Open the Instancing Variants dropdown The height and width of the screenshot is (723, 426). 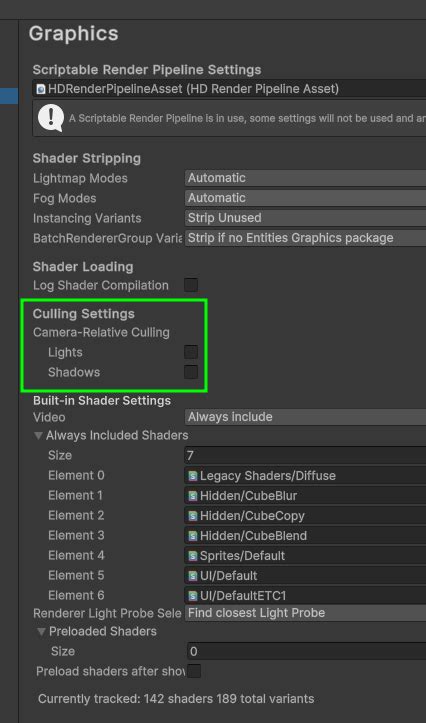305,218
